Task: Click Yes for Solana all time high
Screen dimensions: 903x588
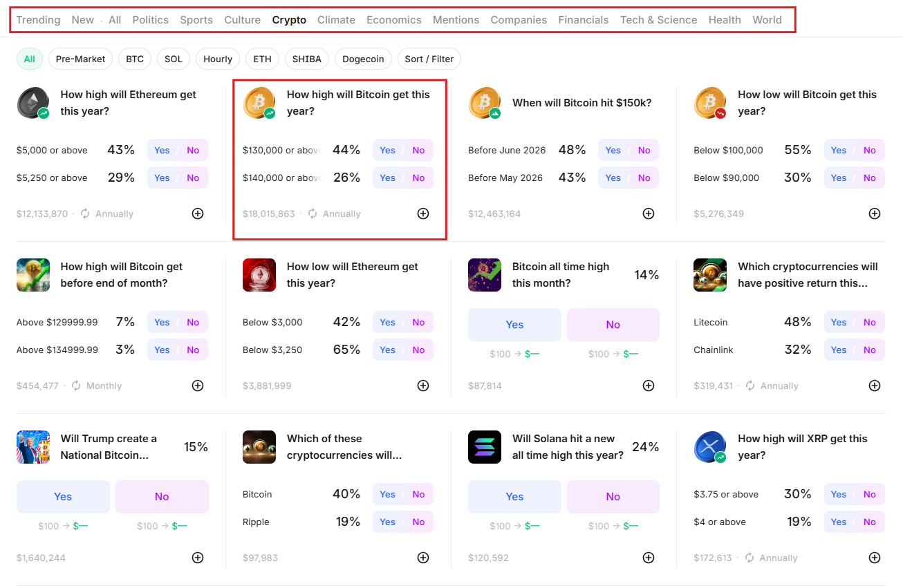Action: (514, 496)
